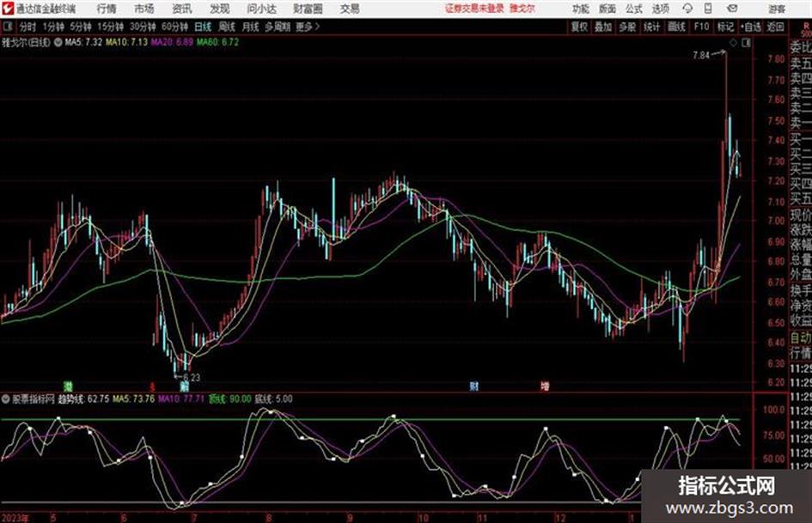Click the red 雅戈尔 stock name link

click(x=522, y=9)
